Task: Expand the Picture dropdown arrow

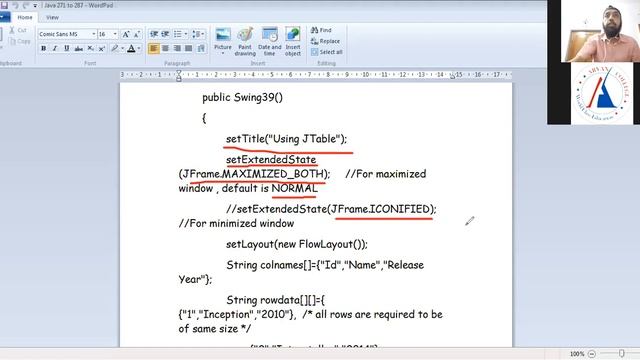Action: pos(223,53)
